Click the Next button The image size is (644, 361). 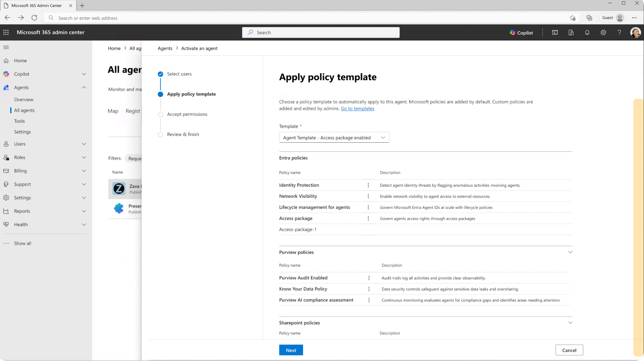(291, 350)
